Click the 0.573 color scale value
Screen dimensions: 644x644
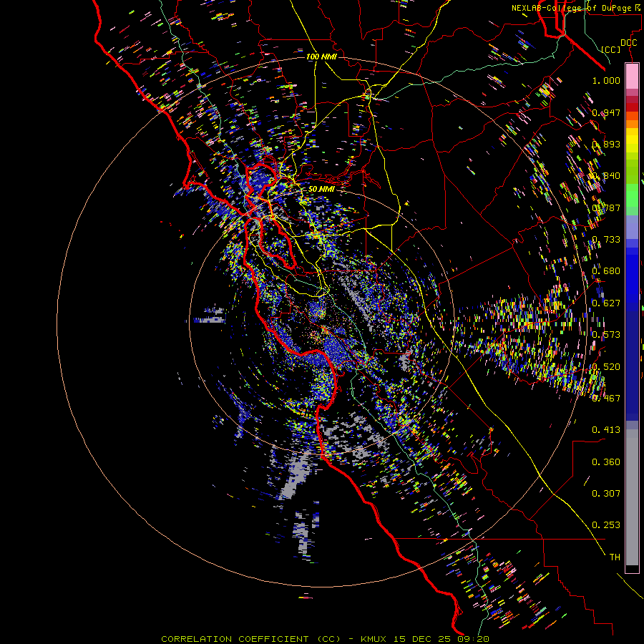pos(606,335)
